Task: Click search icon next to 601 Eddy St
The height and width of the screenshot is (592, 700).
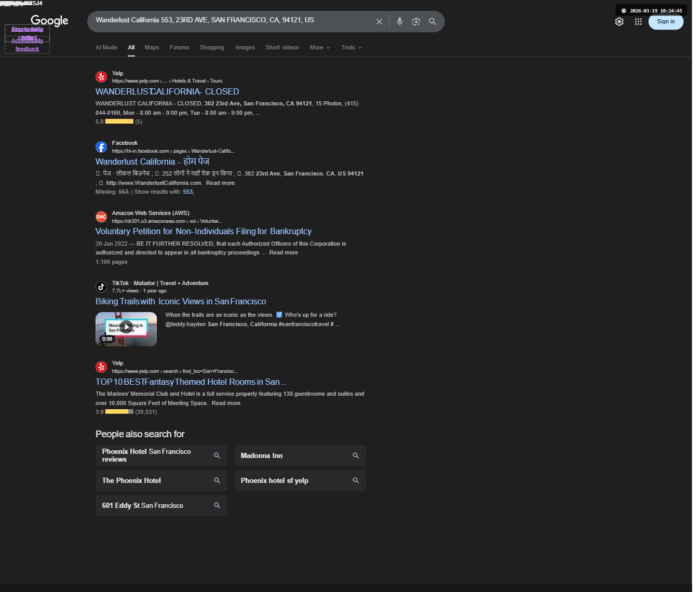Action: click(x=217, y=505)
